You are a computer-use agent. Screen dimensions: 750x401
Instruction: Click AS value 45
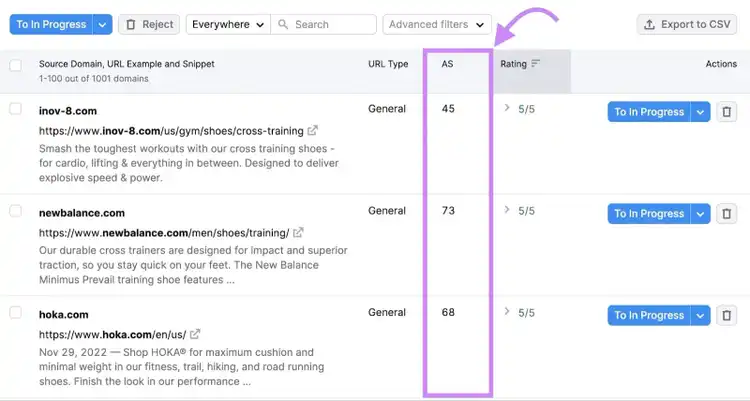click(x=448, y=109)
